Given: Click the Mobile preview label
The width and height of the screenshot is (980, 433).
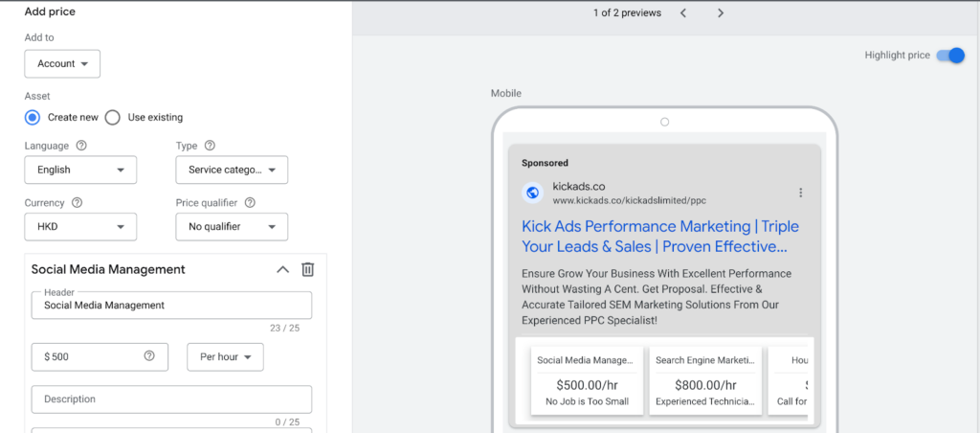Looking at the screenshot, I should (506, 93).
